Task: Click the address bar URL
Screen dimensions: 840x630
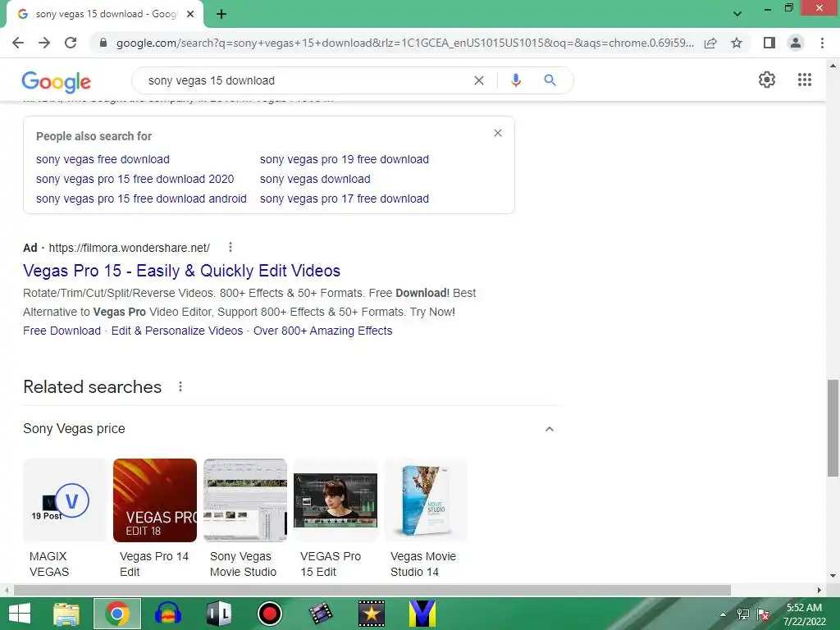Action: pyautogui.click(x=405, y=43)
